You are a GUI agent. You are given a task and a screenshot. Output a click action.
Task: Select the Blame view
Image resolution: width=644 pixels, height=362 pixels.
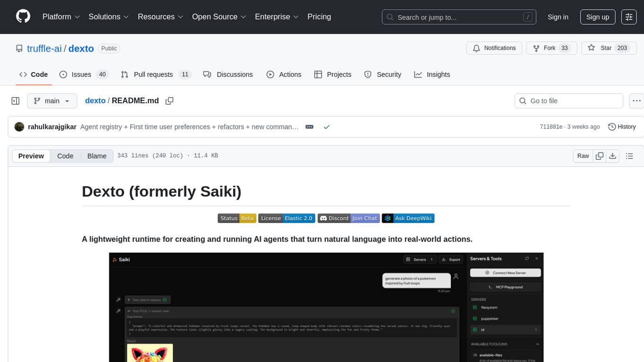97,156
